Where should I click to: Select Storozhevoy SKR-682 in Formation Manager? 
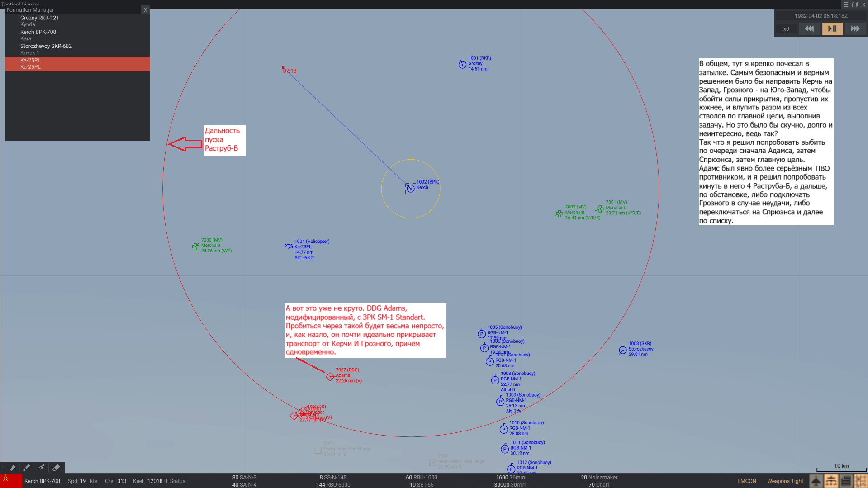point(78,49)
